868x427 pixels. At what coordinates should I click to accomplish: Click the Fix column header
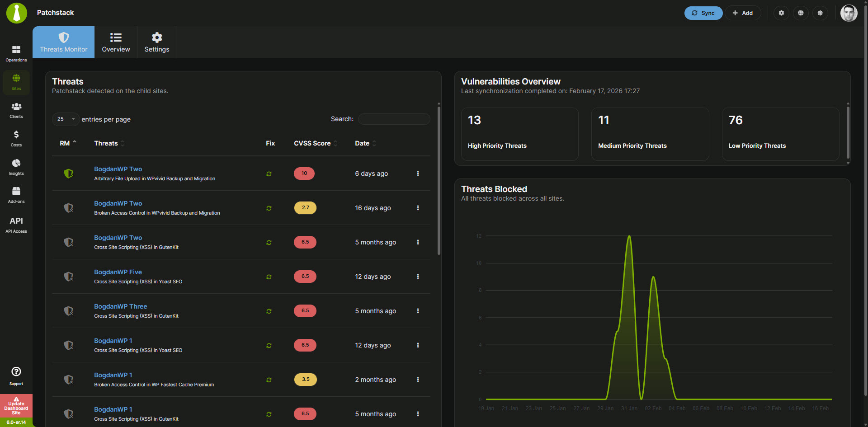click(270, 143)
